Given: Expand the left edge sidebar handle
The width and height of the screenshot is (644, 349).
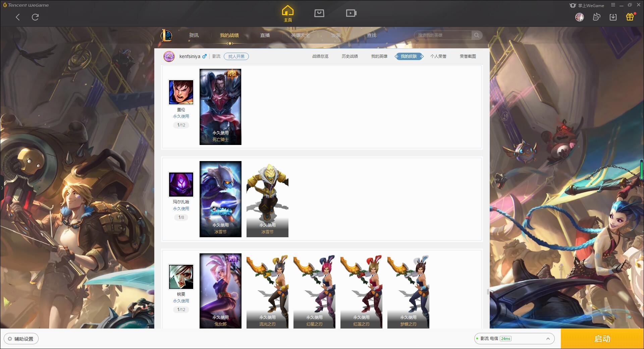Looking at the screenshot, I should (x=2, y=188).
